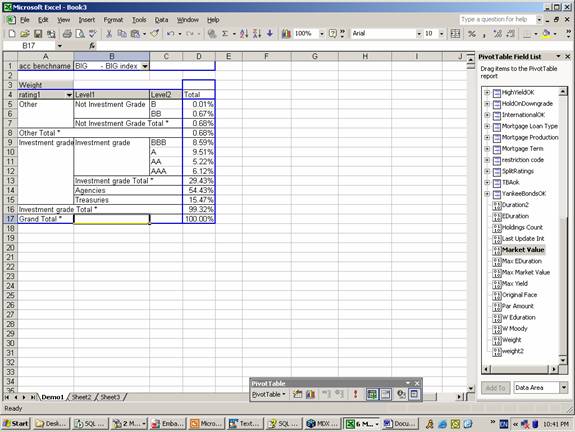This screenshot has height=432, width=575.
Task: Click the Insert Function fx button
Action: [x=92, y=45]
